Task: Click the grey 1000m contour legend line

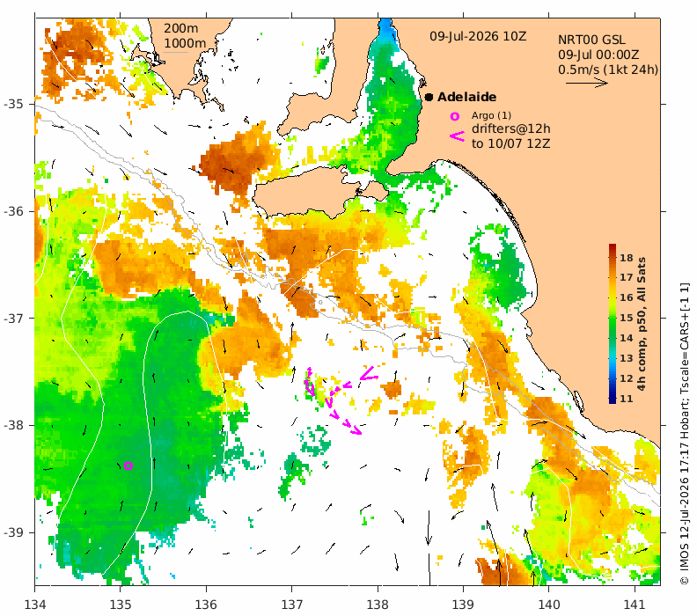Action: click(176, 54)
